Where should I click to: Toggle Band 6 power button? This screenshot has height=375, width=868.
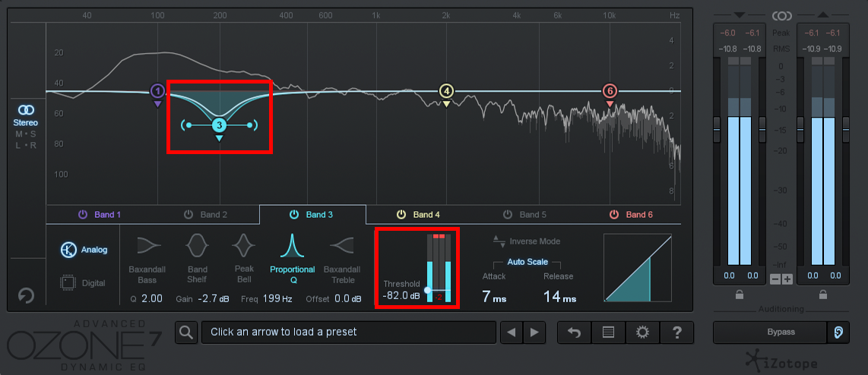tap(614, 215)
